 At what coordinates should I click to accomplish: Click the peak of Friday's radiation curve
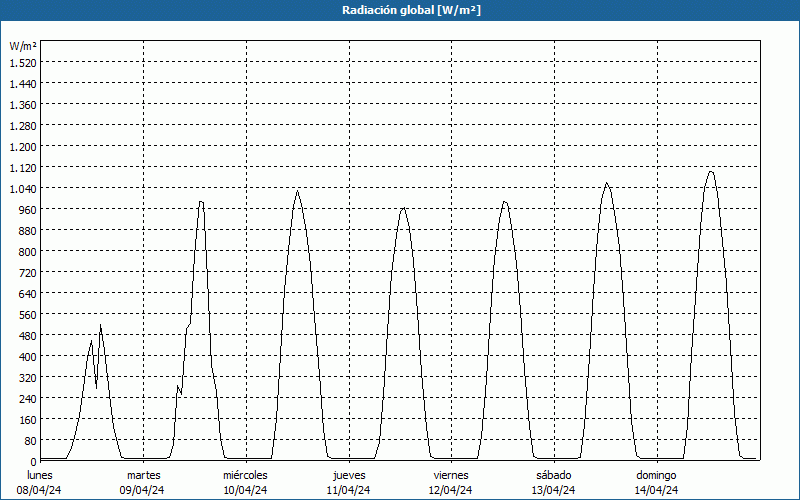coord(505,202)
